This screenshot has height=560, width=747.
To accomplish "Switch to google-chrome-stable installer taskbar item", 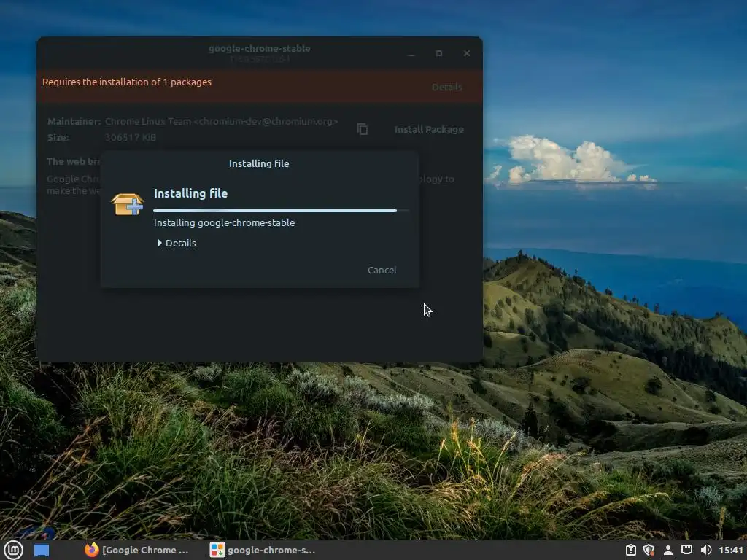I will [x=263, y=550].
